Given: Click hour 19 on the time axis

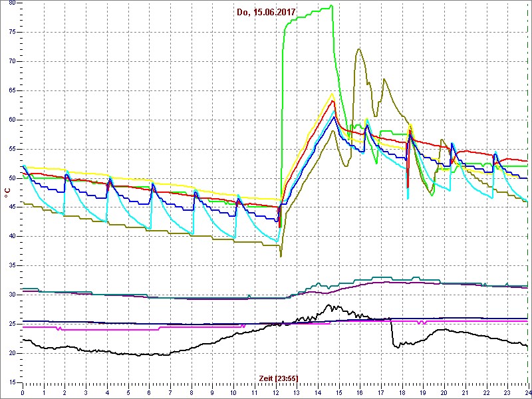Looking at the screenshot, I should point(423,392).
